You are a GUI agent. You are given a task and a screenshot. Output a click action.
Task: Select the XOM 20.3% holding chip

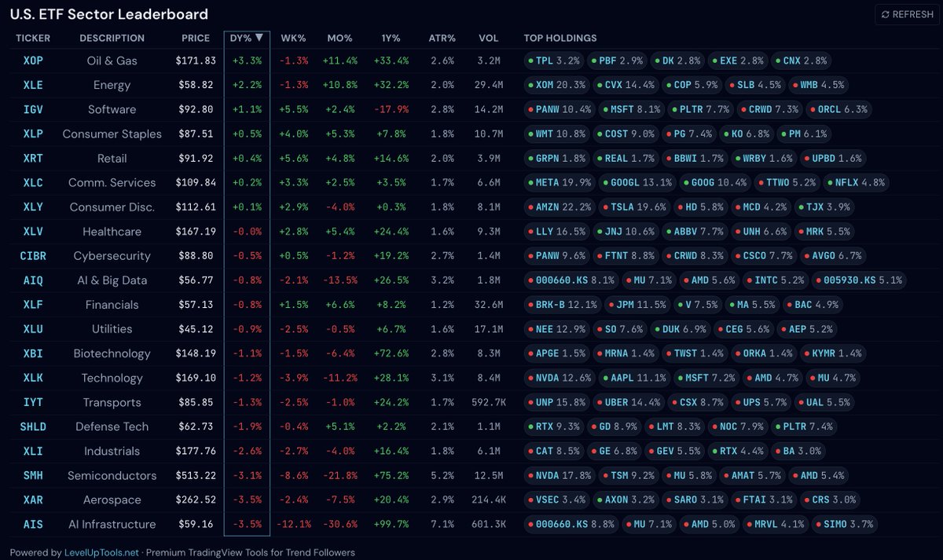[x=558, y=85]
